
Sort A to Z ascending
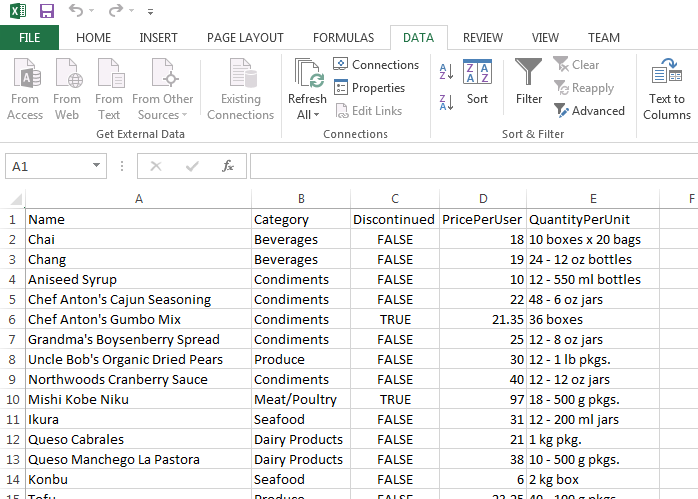click(446, 71)
